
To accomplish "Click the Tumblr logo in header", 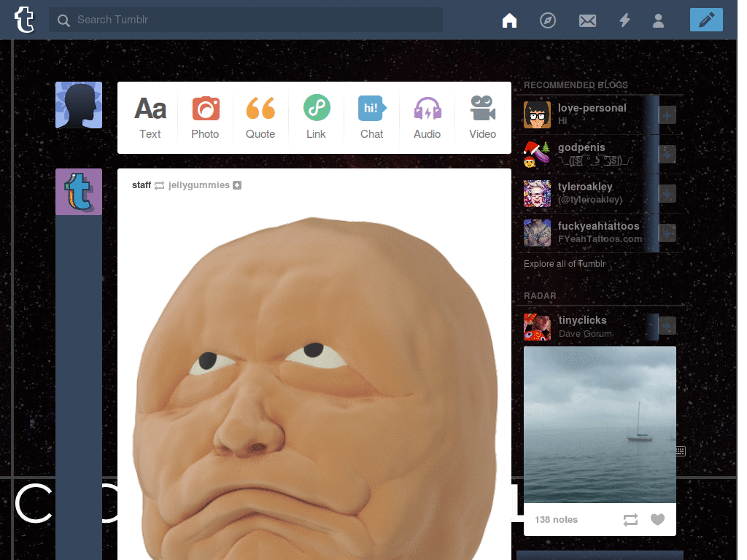I will tap(24, 20).
